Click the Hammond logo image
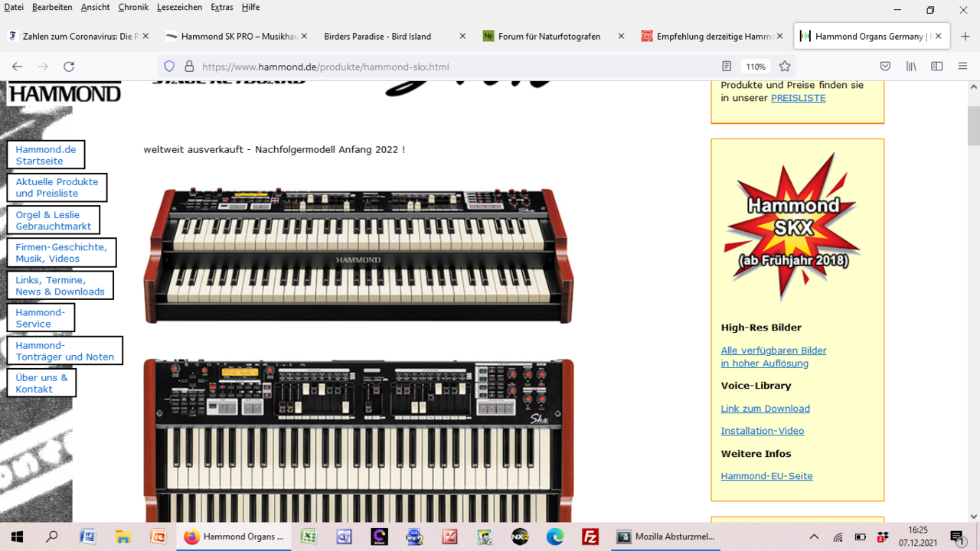This screenshot has height=551, width=980. pos(64,93)
